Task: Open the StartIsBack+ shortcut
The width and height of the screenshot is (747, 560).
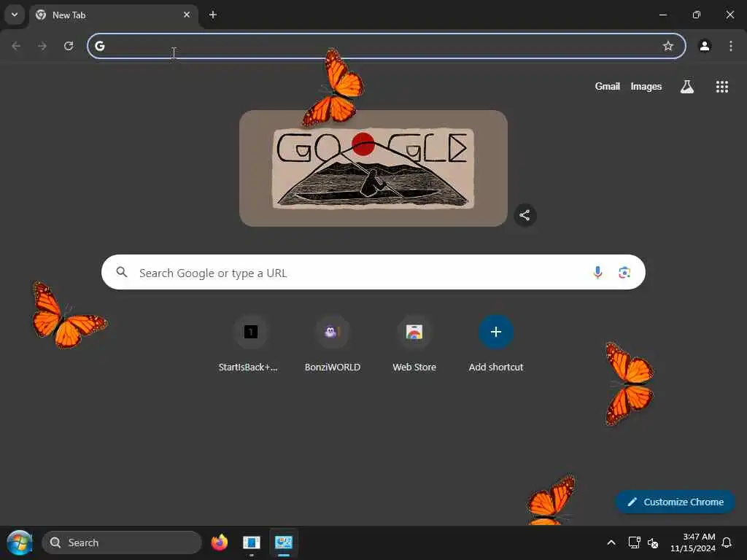Action: pos(251,343)
